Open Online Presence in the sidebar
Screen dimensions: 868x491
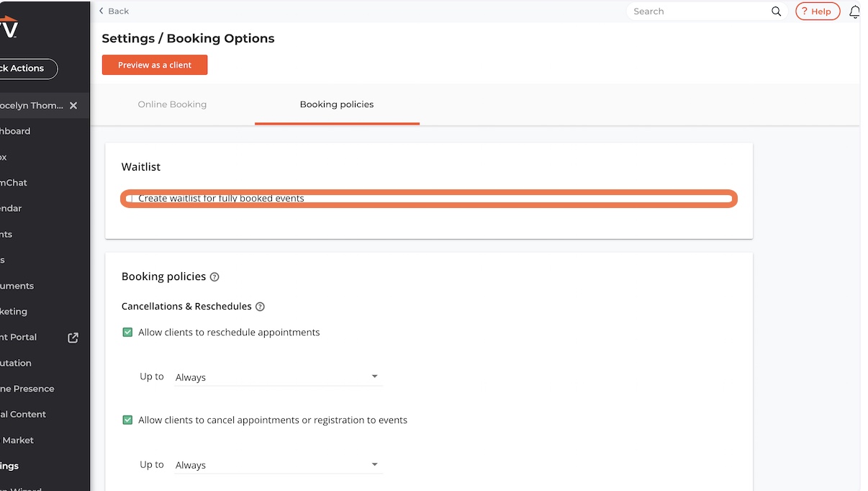click(x=27, y=389)
